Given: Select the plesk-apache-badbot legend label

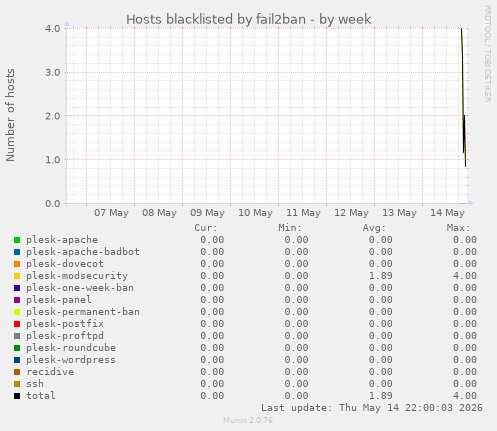Looking at the screenshot, I should [x=83, y=252].
